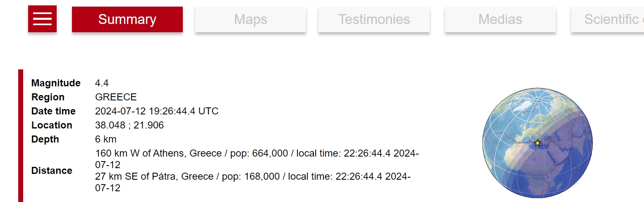This screenshot has width=644, height=202.
Task: Click the coordinates 38.048 ; 21.906
Action: click(x=129, y=125)
